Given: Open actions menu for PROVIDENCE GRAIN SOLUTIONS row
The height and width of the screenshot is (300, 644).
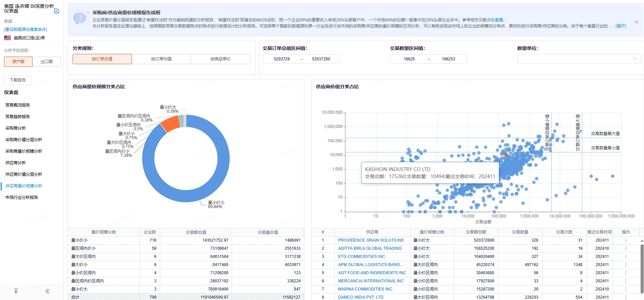Looking at the screenshot, I should click(626, 240).
